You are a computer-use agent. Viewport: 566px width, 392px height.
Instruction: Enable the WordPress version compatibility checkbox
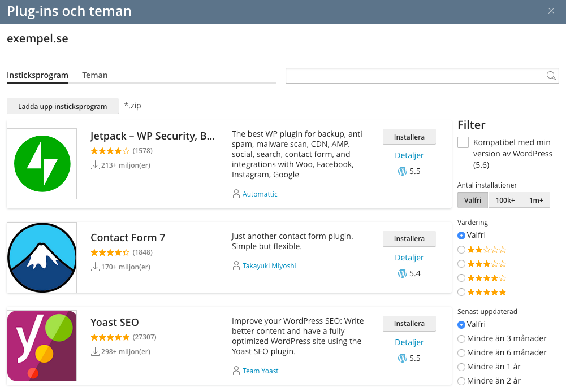[463, 142]
